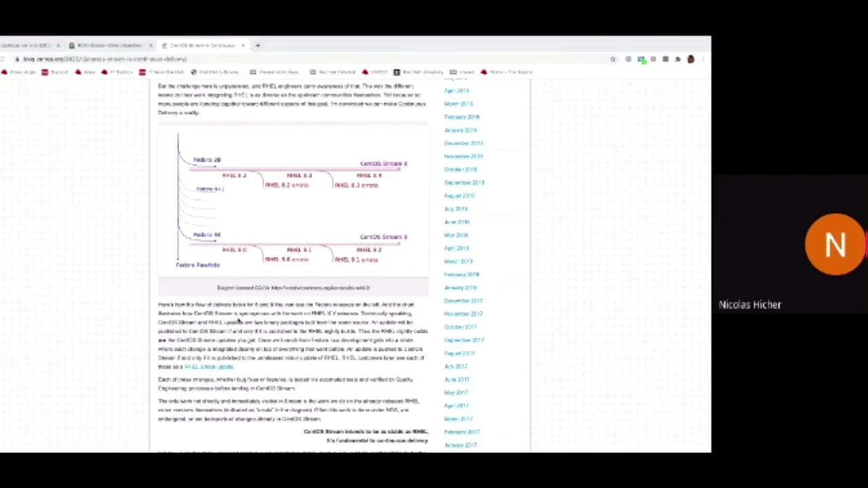
Task: Open the February 2018 archive
Action: click(462, 274)
